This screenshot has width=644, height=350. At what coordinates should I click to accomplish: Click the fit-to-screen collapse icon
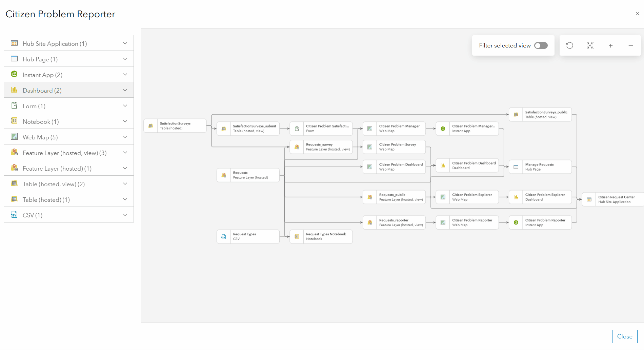[x=590, y=45]
